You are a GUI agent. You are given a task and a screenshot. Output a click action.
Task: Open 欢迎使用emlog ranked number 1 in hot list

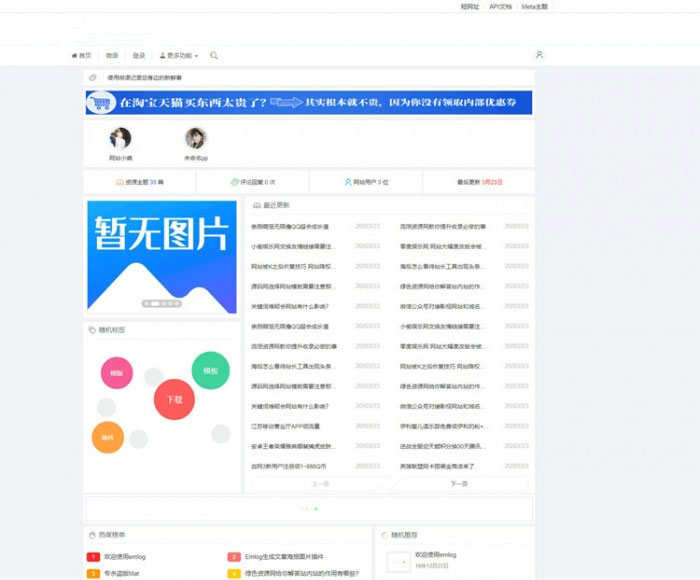[x=125, y=556]
